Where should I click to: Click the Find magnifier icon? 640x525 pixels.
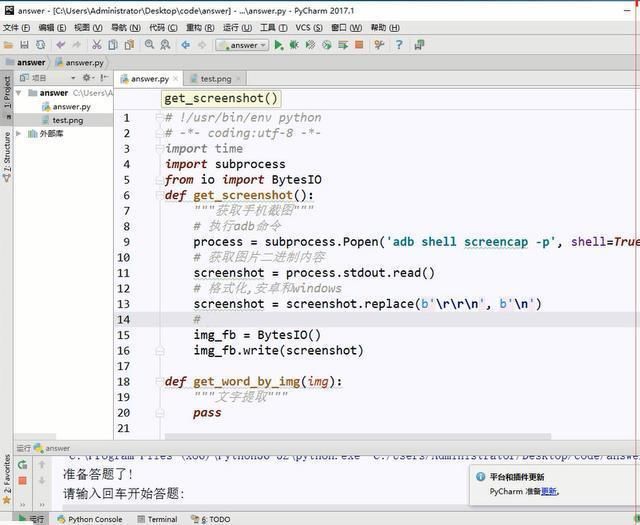coord(149,45)
